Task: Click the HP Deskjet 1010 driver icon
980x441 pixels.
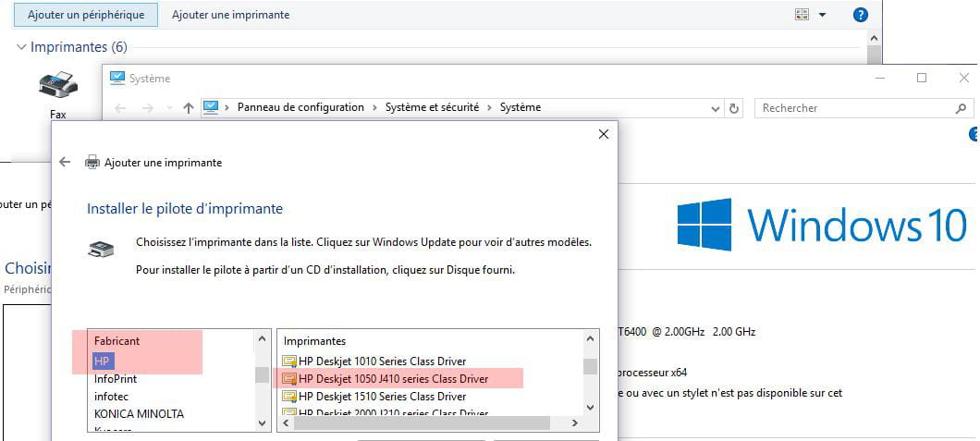Action: [x=289, y=361]
